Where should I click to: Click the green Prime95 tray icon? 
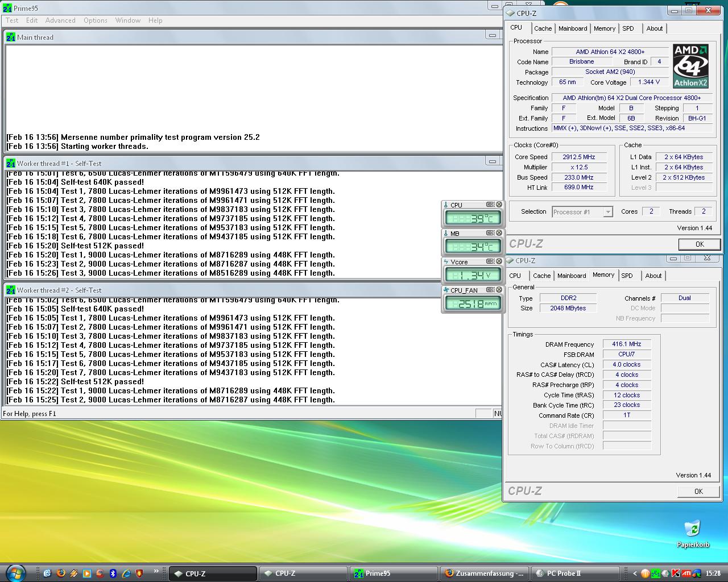pyautogui.click(x=656, y=573)
